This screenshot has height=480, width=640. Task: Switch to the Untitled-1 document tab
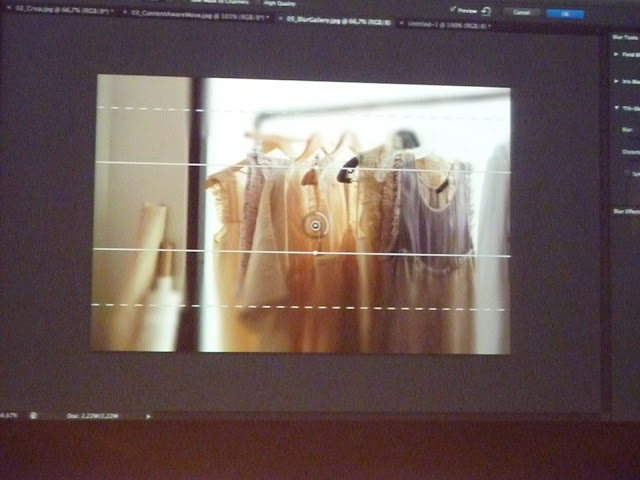[x=449, y=25]
